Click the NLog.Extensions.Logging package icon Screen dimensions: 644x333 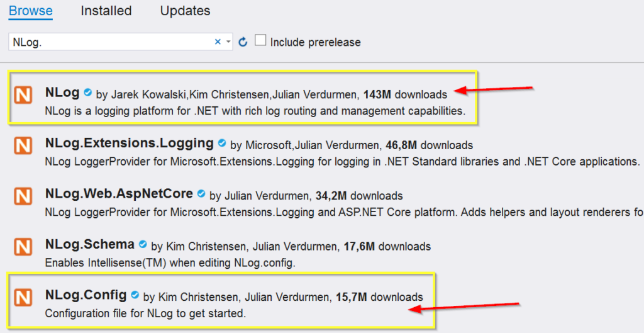(x=23, y=146)
